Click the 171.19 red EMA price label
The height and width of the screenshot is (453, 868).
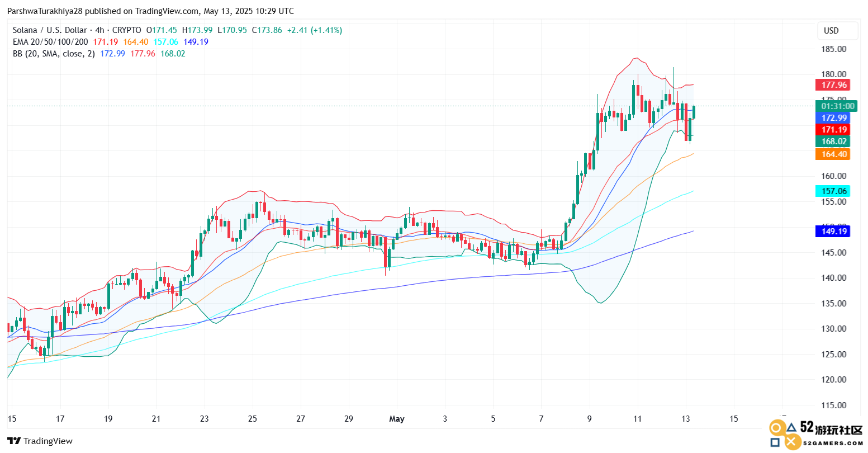point(832,129)
